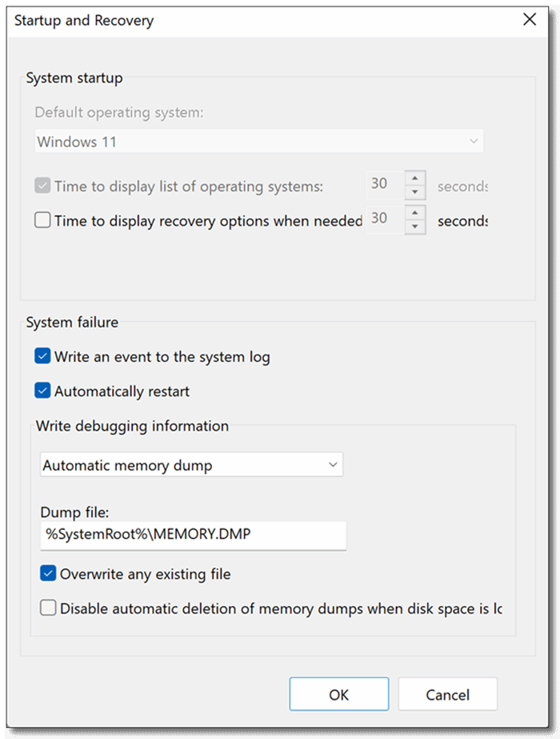Decrease the operating systems list display seconds
Image resolution: width=560 pixels, height=739 pixels.
click(415, 192)
